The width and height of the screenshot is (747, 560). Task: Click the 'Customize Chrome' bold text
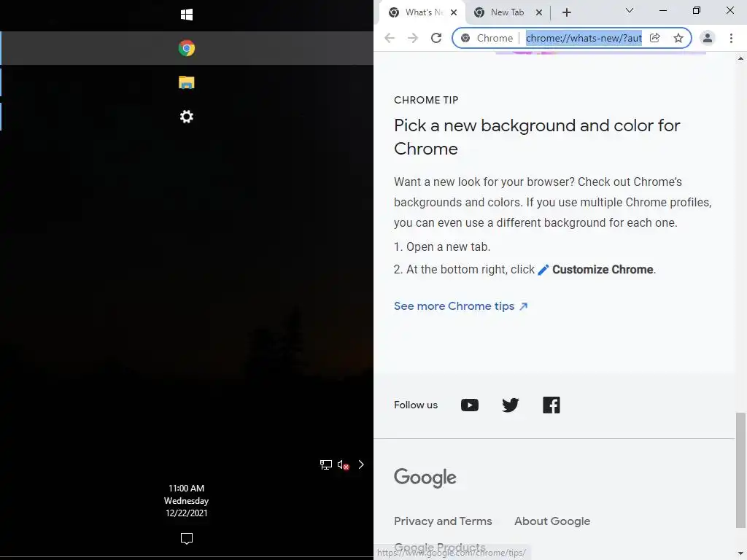click(602, 270)
